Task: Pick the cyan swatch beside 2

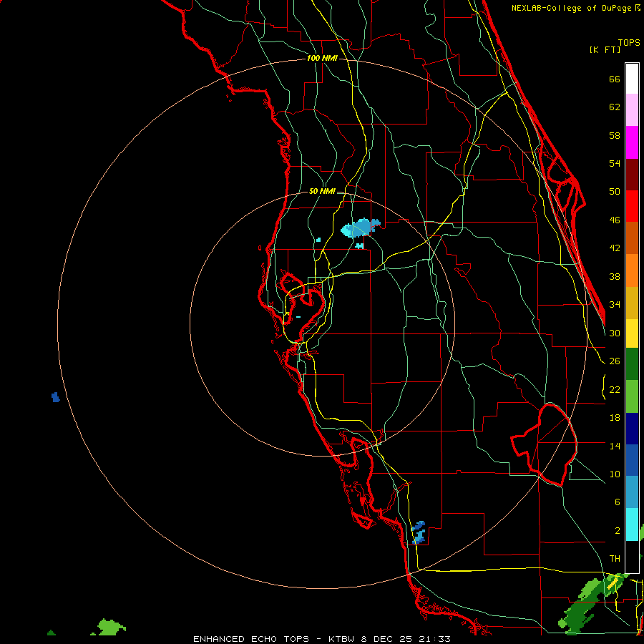Action: click(x=632, y=525)
